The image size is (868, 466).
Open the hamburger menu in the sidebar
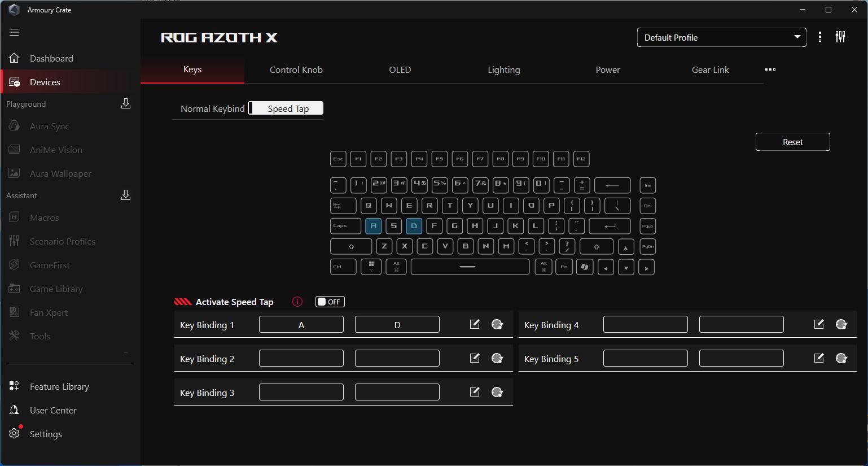coord(14,32)
